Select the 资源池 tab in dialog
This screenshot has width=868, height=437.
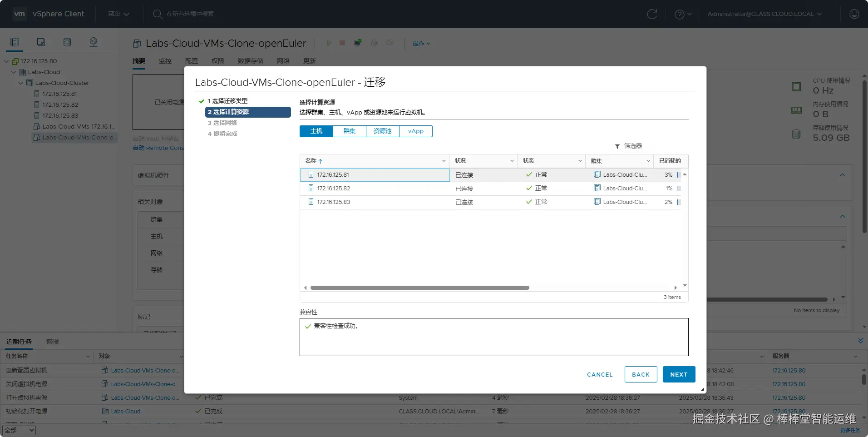(383, 131)
